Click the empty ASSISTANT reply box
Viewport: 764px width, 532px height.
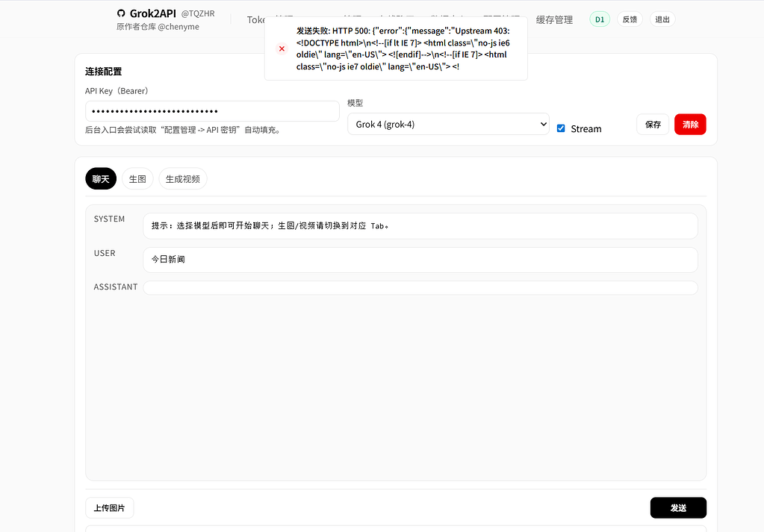(420, 288)
